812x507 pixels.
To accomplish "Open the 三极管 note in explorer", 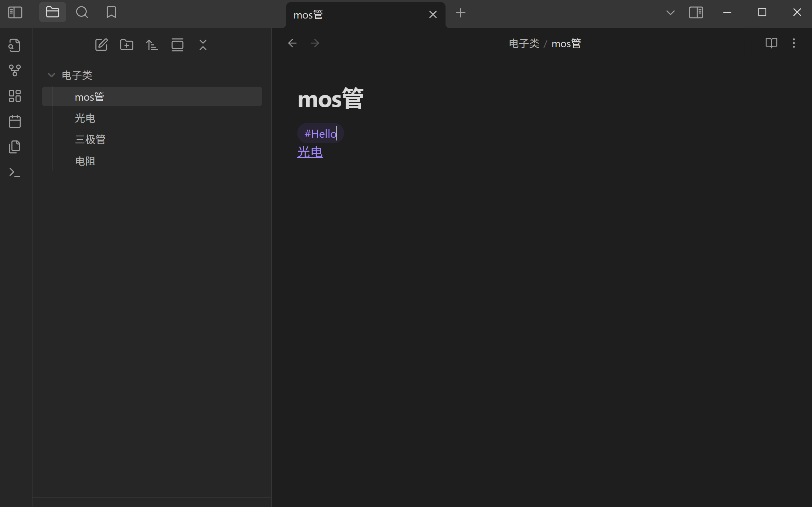I will coord(90,140).
